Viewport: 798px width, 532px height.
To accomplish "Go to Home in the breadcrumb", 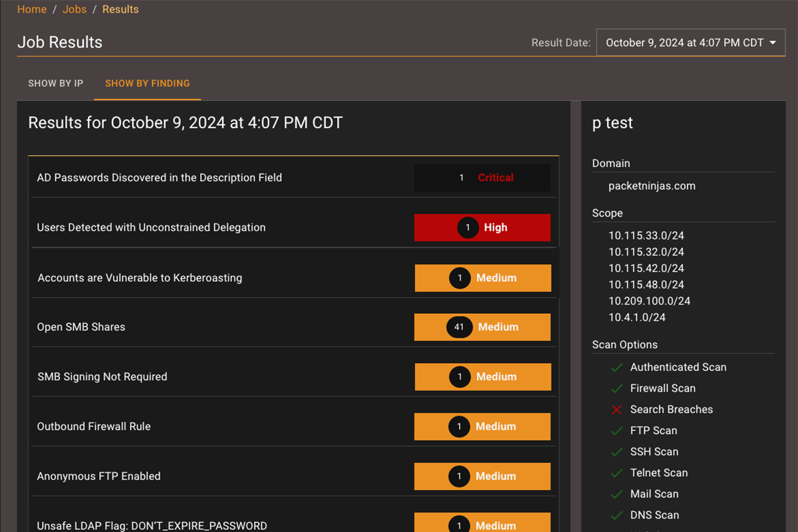I will pos(32,9).
